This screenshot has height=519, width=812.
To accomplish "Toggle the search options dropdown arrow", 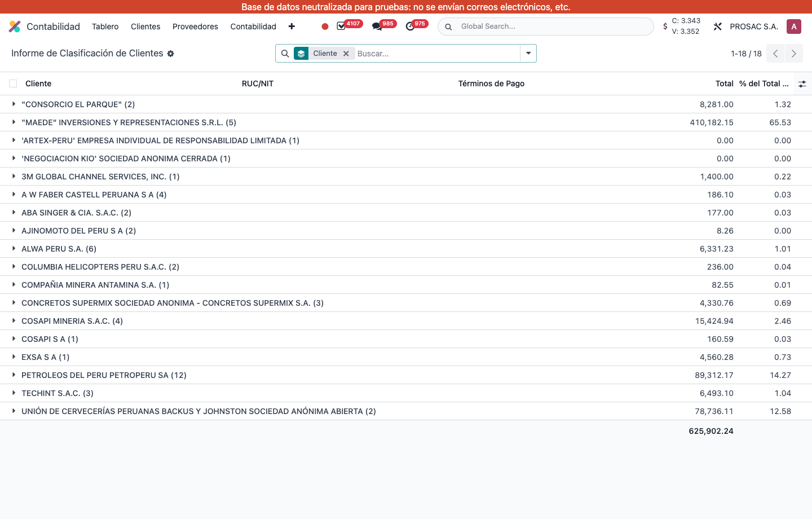I will (x=528, y=54).
